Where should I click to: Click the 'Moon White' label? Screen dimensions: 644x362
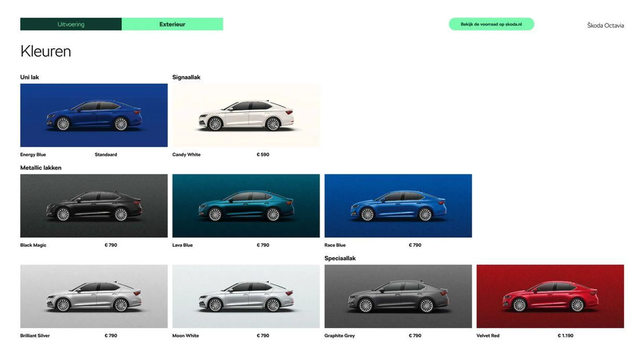click(x=185, y=336)
